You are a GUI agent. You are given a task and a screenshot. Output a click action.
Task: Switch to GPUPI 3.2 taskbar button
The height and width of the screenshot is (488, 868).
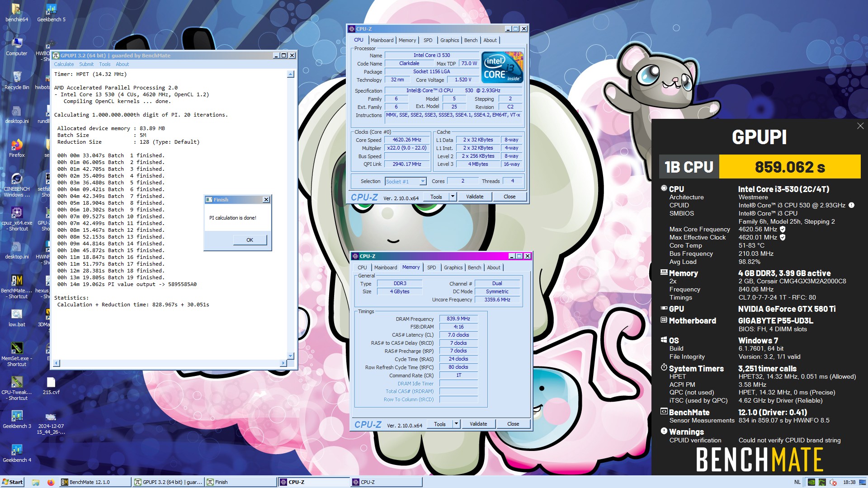point(168,482)
